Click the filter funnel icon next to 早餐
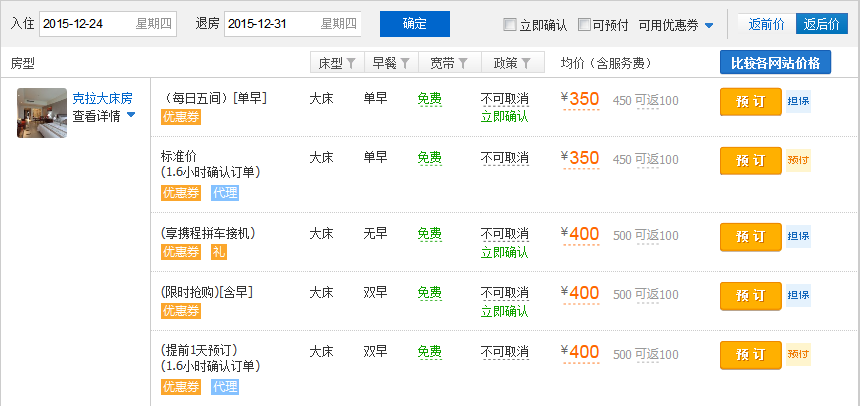The height and width of the screenshot is (406, 860). tap(405, 63)
